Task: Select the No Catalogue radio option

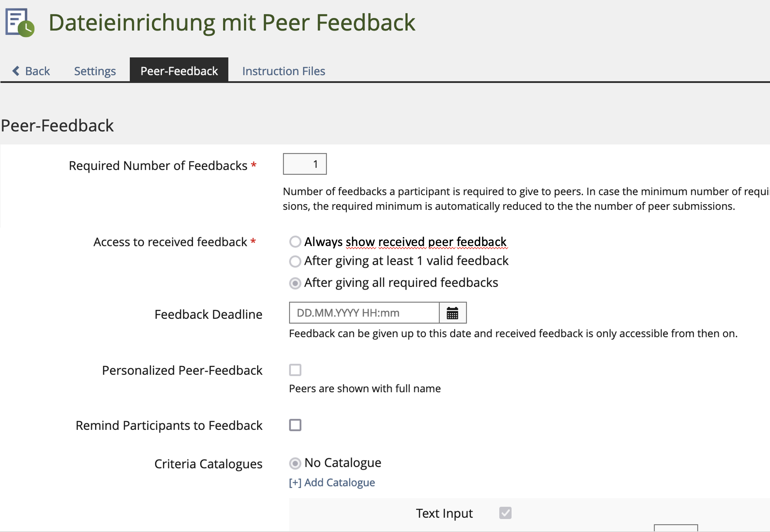Action: coord(295,463)
